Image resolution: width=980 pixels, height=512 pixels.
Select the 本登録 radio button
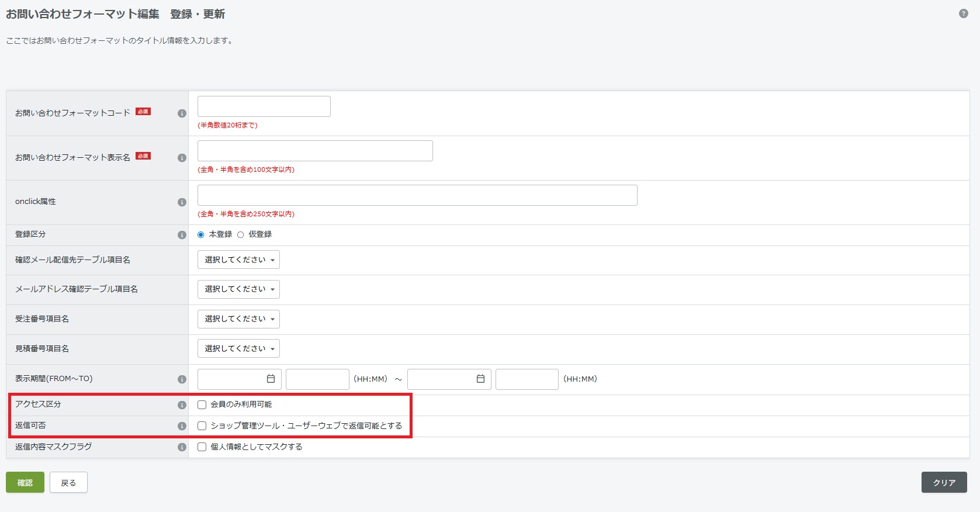point(201,235)
